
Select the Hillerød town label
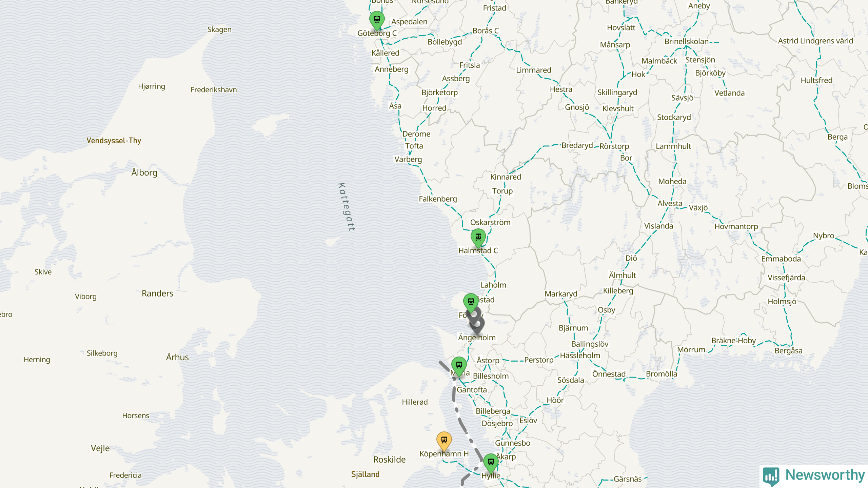[415, 402]
